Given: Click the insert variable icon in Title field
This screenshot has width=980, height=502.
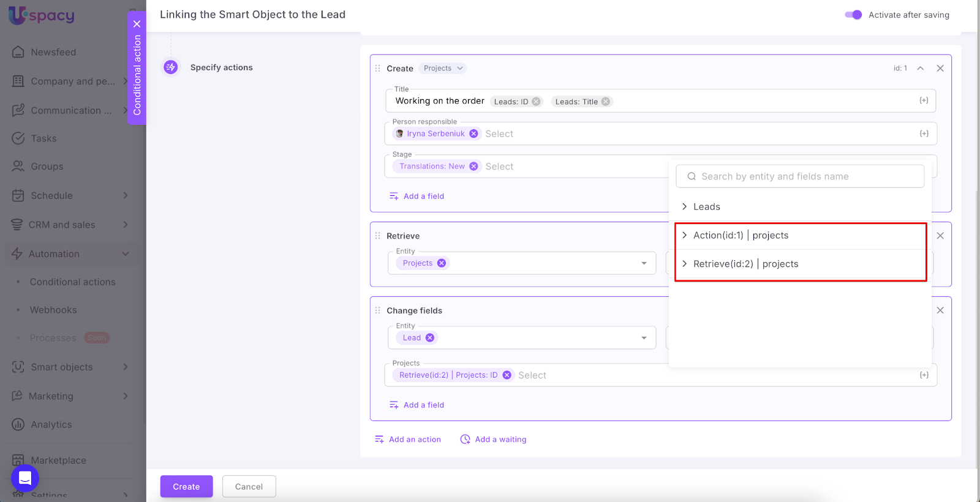Looking at the screenshot, I should 924,100.
